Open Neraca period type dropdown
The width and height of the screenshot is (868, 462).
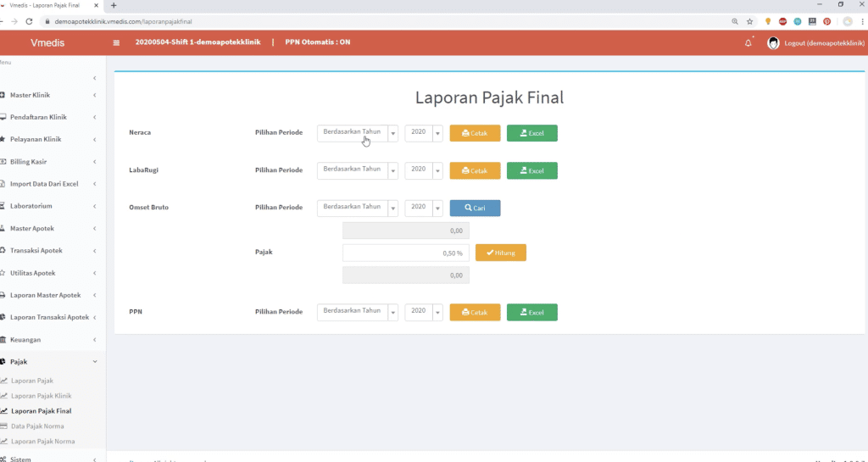pyautogui.click(x=358, y=133)
